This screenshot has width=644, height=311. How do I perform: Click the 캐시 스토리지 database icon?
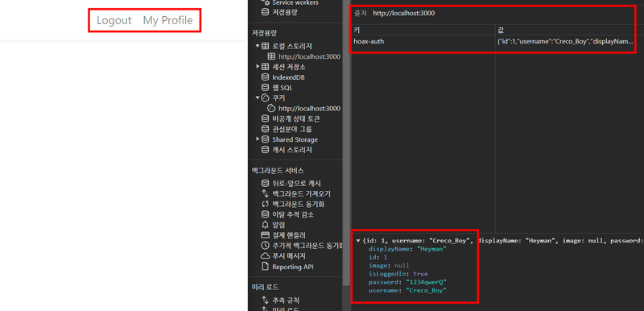(266, 150)
